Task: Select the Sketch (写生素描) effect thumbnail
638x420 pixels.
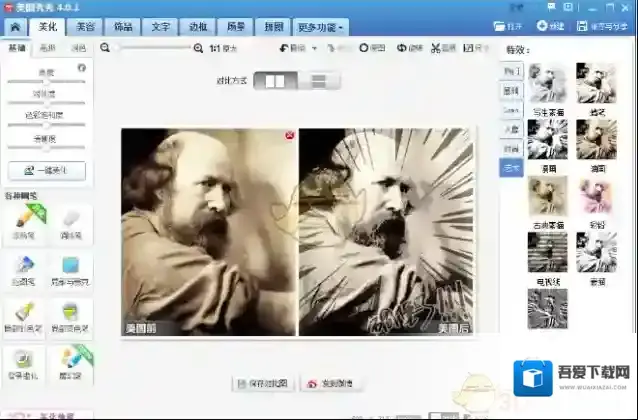Action: (x=547, y=83)
